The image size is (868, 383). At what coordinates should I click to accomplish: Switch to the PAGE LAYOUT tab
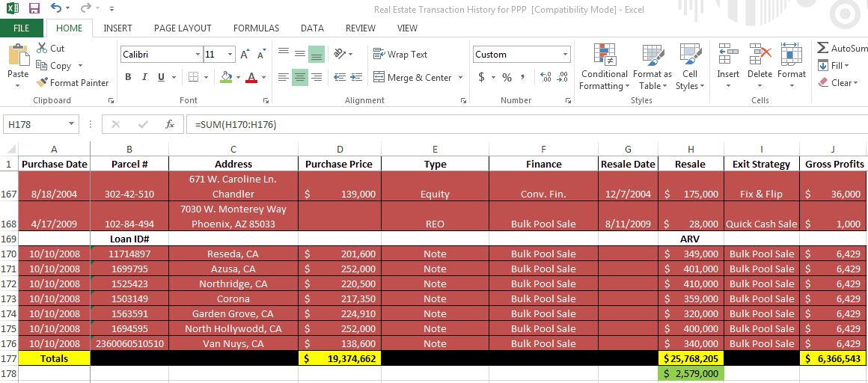click(183, 28)
